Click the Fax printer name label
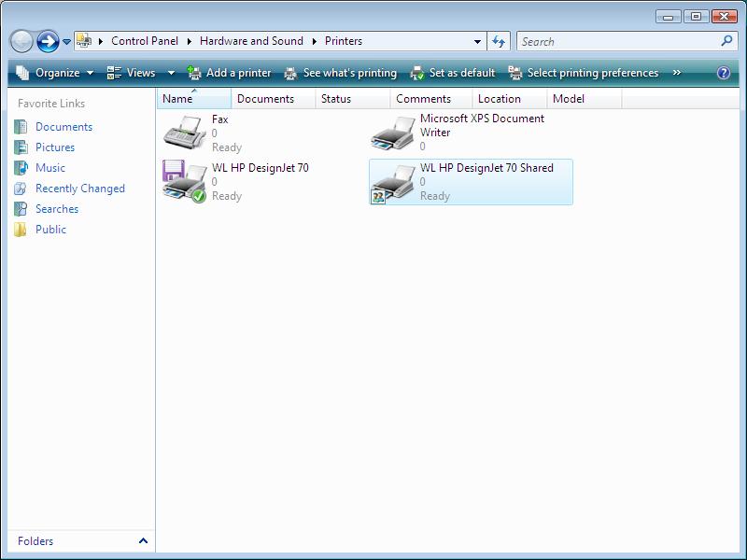Viewport: 747px width, 560px height. click(x=220, y=119)
